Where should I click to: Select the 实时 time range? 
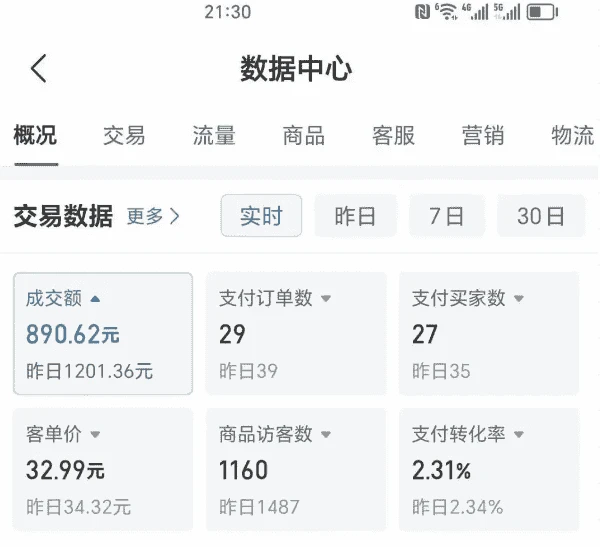[261, 216]
